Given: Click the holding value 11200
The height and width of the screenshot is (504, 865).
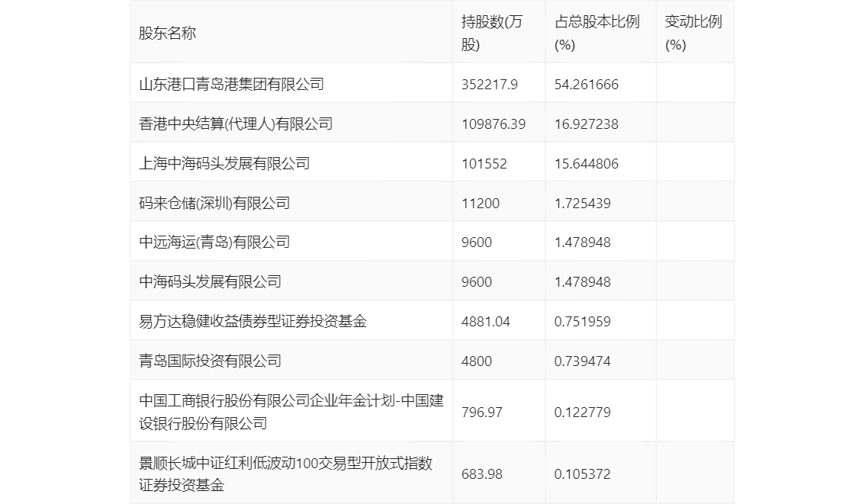Looking at the screenshot, I should [x=480, y=204].
